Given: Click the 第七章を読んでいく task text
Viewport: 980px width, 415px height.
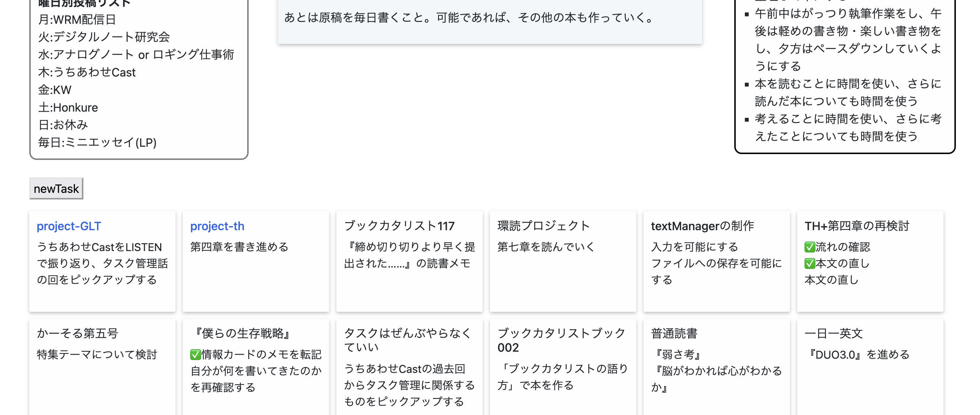Looking at the screenshot, I should coord(546,247).
